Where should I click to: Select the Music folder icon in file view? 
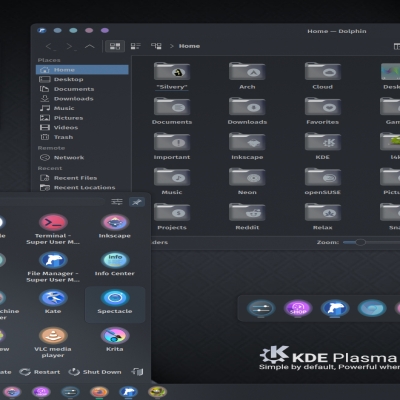tap(172, 177)
